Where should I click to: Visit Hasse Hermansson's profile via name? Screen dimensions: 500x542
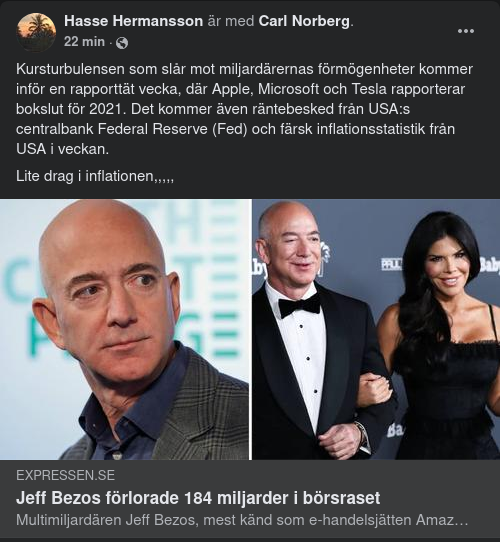(133, 21)
